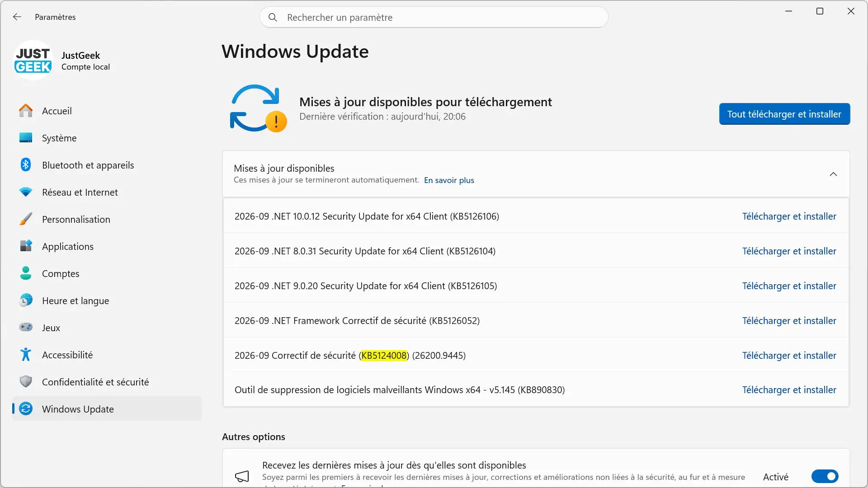Click the Bluetooth icon in sidebar
The height and width of the screenshot is (488, 868).
[26, 165]
